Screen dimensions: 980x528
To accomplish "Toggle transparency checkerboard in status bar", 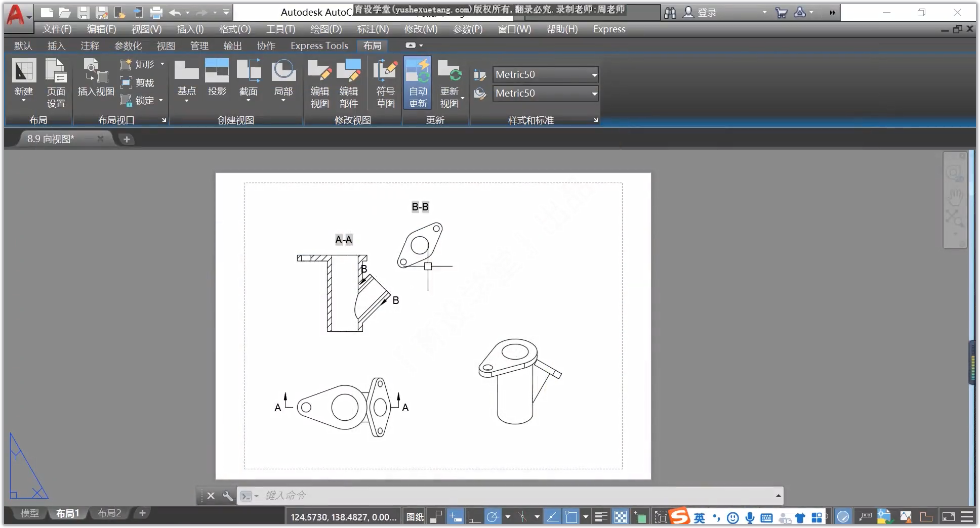I will (x=620, y=517).
